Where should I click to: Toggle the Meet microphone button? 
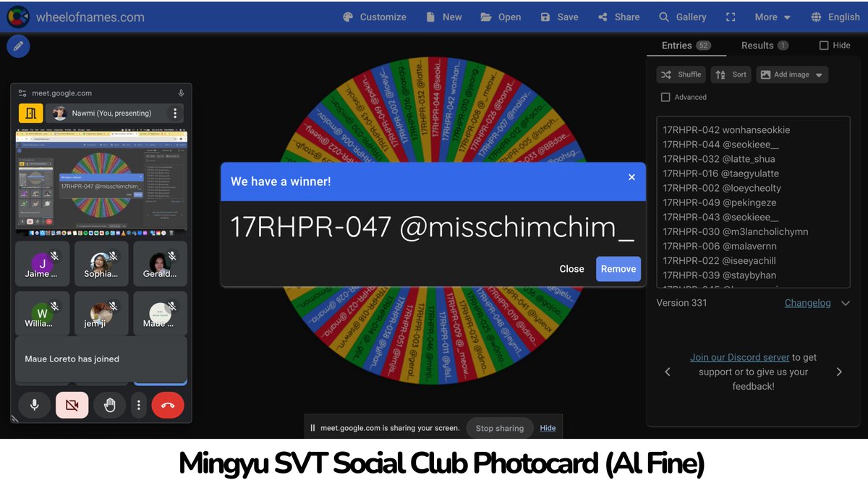point(34,406)
